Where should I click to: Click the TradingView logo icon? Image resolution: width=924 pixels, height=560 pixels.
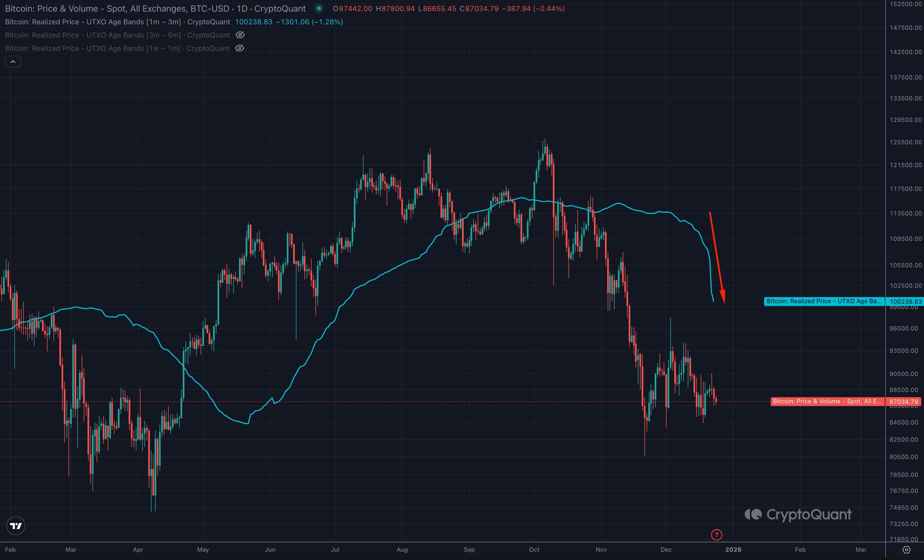(16, 526)
